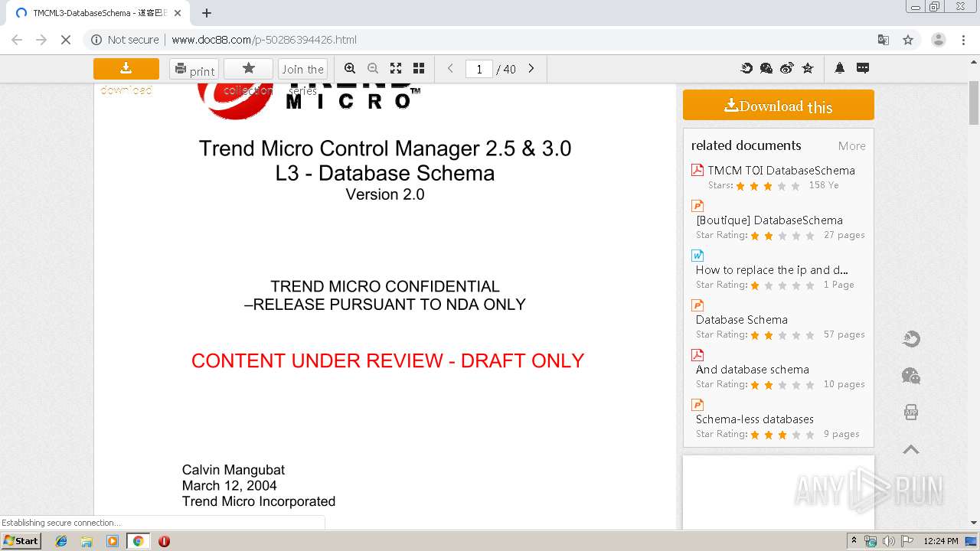Open the messages chat icon in toolbar
Screen dimensions: 980x551
[863, 68]
